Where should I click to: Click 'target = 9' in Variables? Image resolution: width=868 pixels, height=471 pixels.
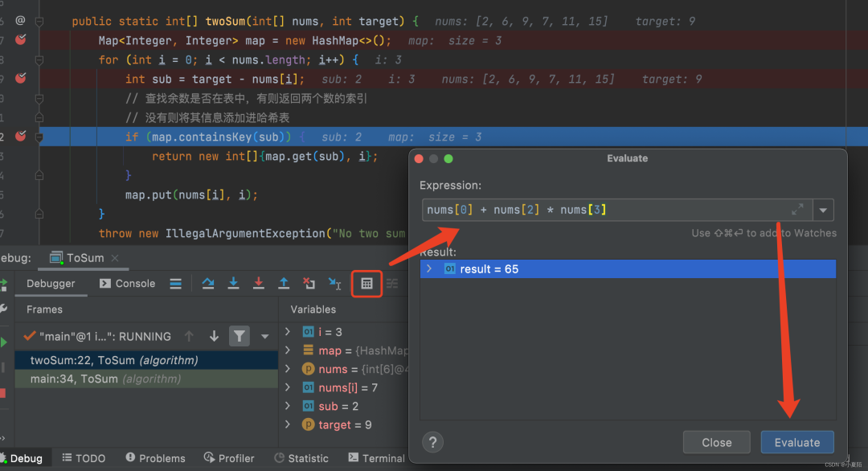pyautogui.click(x=345, y=424)
